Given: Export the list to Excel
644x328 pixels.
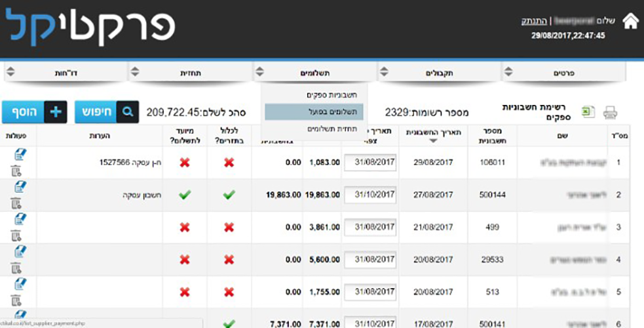Looking at the screenshot, I should (588, 112).
